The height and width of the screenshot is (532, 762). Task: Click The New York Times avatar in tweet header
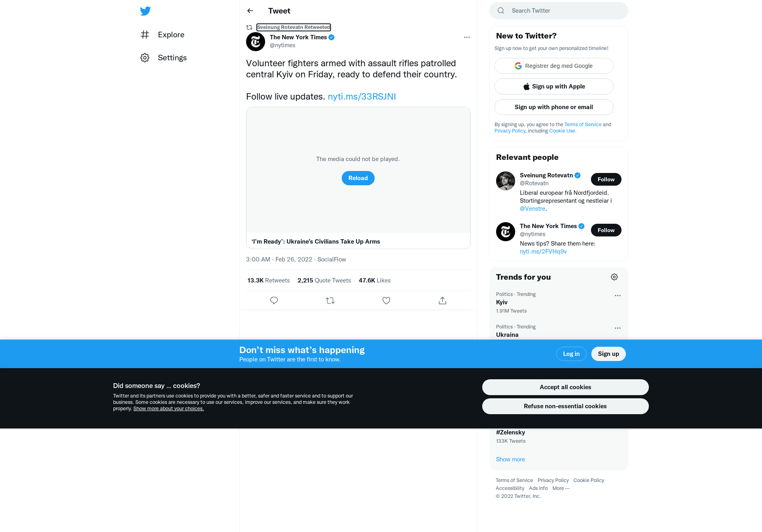tap(256, 42)
